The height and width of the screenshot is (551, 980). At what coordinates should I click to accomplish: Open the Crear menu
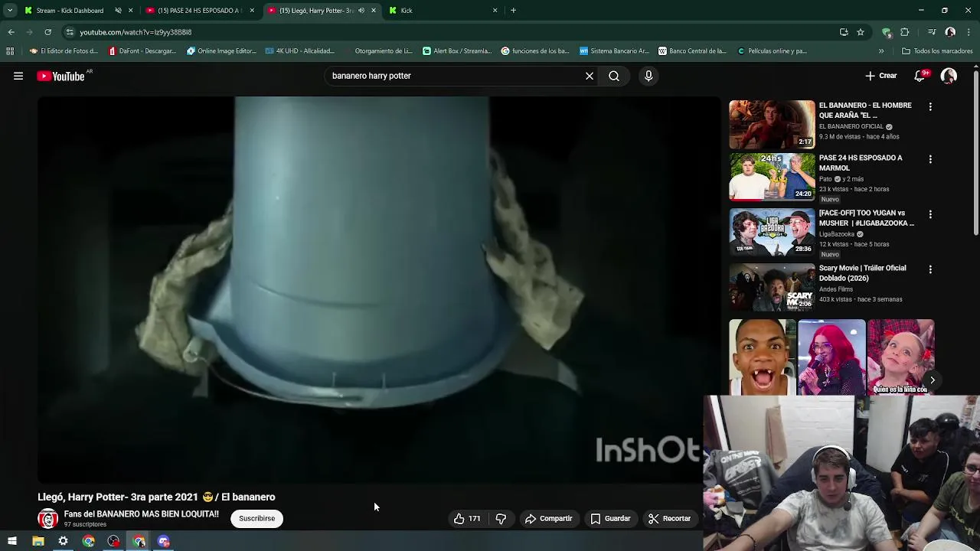[x=881, y=76]
